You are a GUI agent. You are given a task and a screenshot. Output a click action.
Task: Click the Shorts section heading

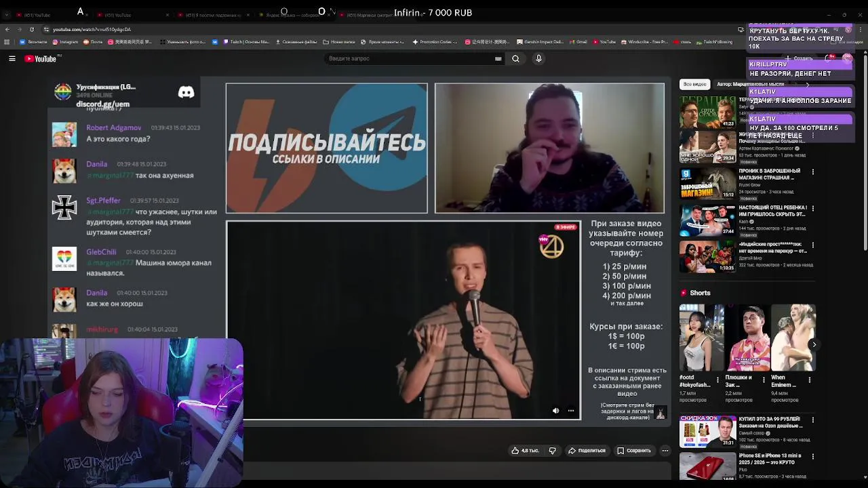[700, 293]
